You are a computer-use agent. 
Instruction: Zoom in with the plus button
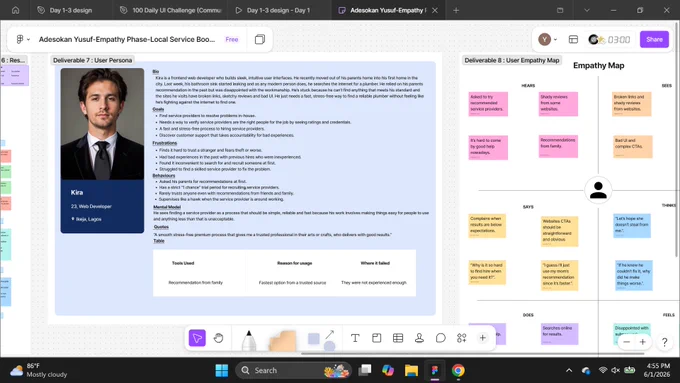[x=643, y=342]
